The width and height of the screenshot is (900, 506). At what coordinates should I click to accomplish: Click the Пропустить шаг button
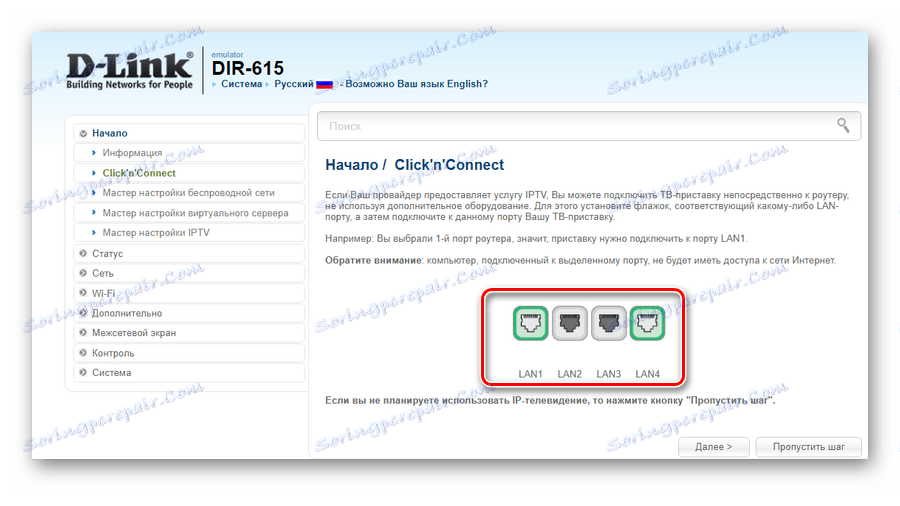808,446
